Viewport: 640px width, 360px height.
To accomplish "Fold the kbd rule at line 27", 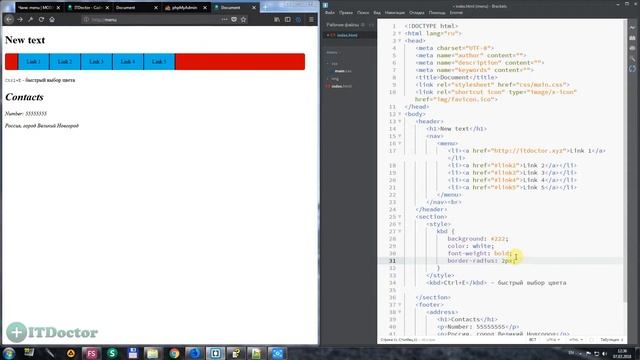I will 400,231.
